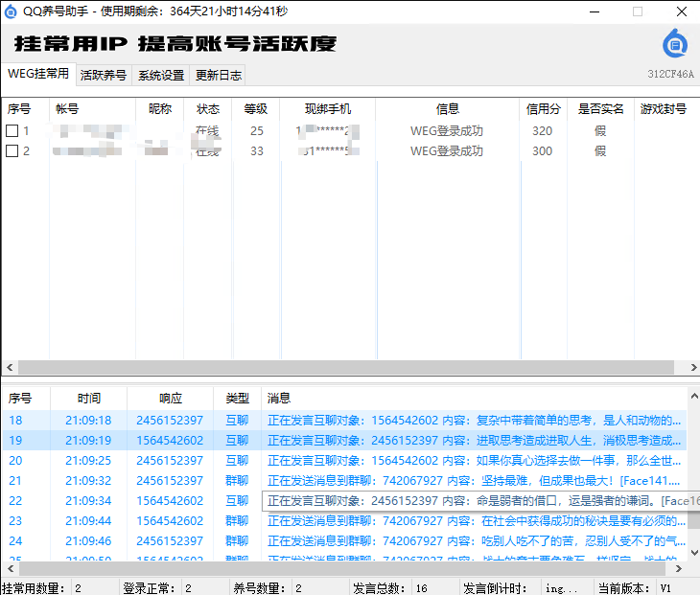Click log list left scroll arrow
The width and height of the screenshot is (700, 595).
[x=11, y=569]
